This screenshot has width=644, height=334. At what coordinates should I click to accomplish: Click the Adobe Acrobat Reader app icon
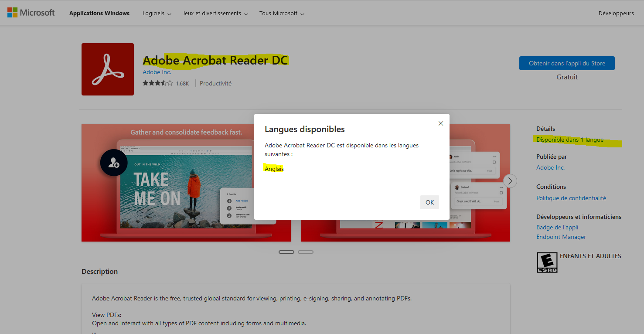tap(108, 69)
